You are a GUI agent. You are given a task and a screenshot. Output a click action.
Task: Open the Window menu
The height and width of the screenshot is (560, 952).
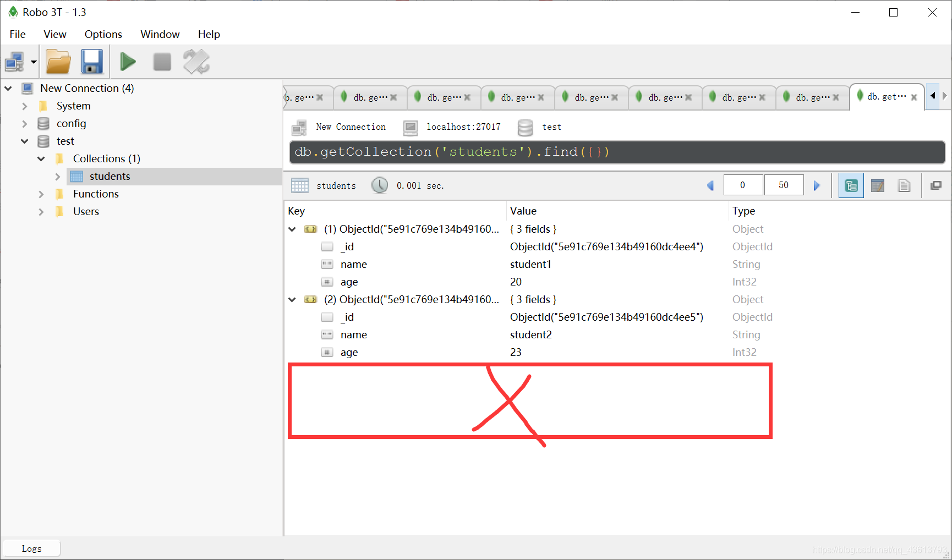[160, 34]
